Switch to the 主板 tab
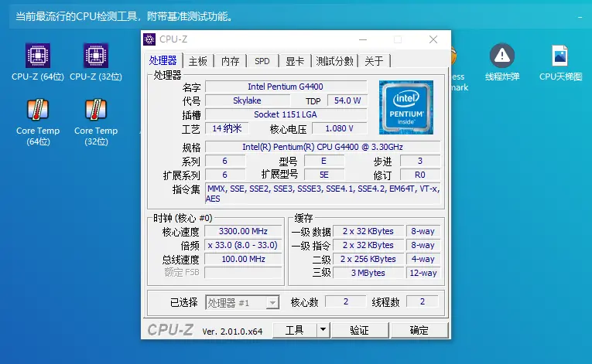592x364 pixels. tap(198, 61)
